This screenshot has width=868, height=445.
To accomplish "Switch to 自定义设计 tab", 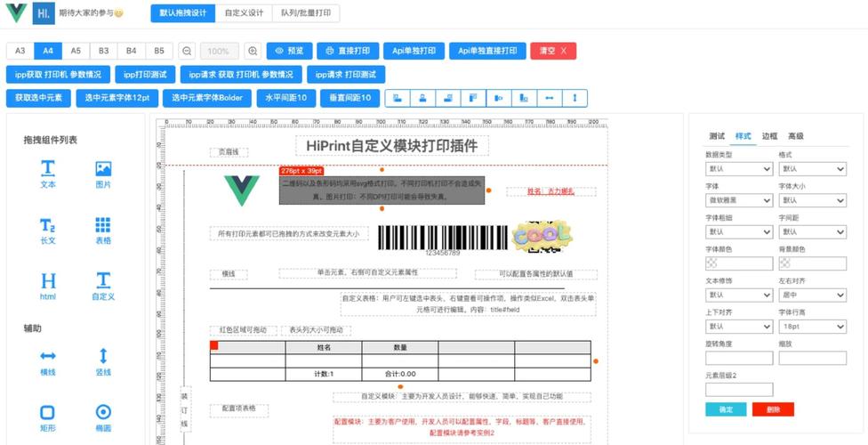I will click(244, 13).
